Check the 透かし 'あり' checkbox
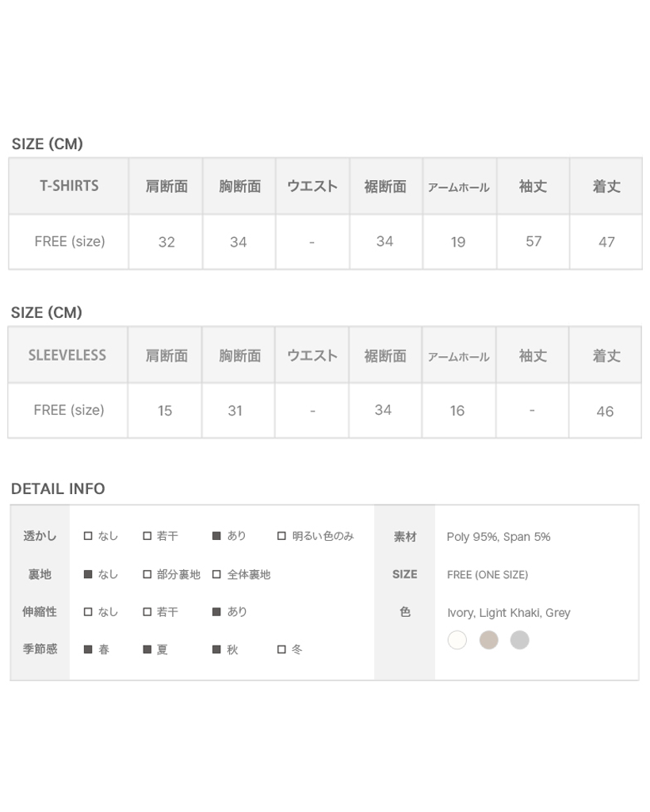650x812 pixels. pos(216,536)
